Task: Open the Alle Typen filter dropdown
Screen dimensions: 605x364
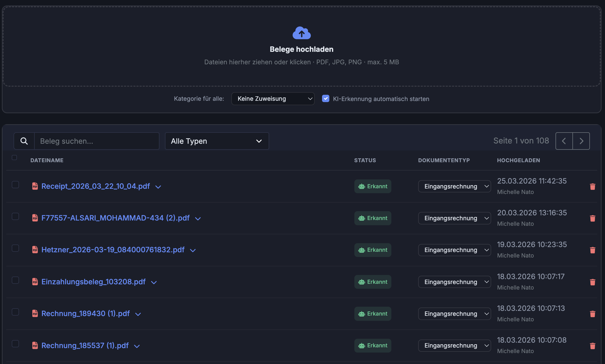Action: [217, 141]
